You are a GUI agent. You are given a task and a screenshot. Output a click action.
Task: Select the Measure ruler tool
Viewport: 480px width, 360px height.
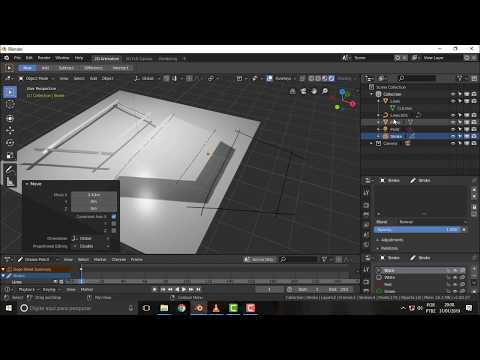[10, 181]
